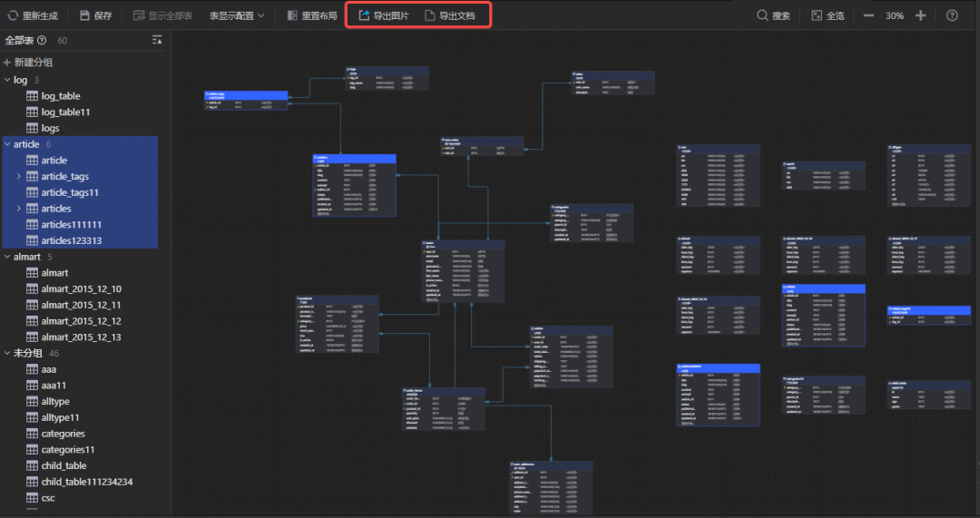Viewport: 980px width, 518px height.
Task: Select almart_2015_12_10 row
Action: (x=81, y=289)
